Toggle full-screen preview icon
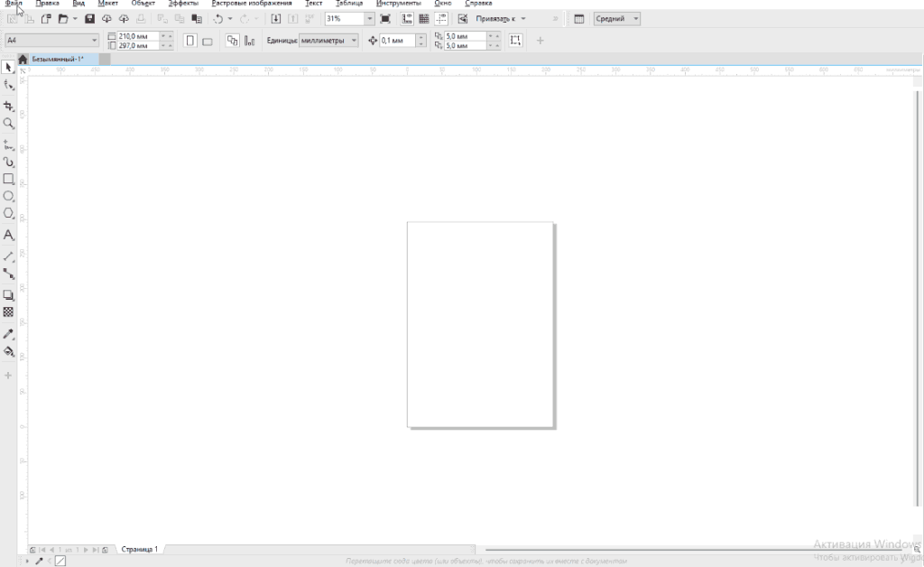 [x=385, y=19]
